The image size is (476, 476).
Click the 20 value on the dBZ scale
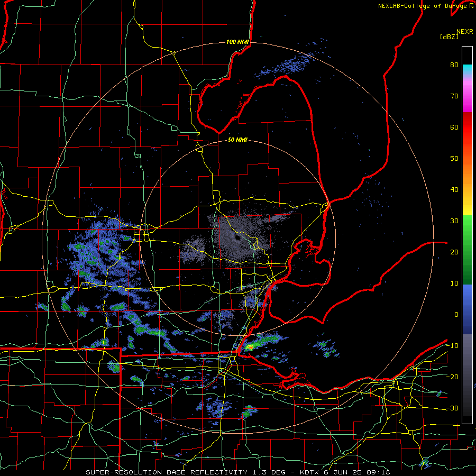454,252
